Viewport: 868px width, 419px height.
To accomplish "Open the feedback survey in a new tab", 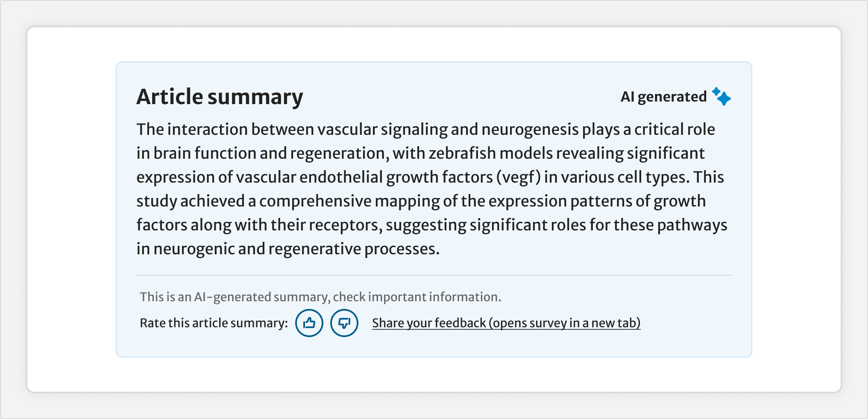I will 506,323.
